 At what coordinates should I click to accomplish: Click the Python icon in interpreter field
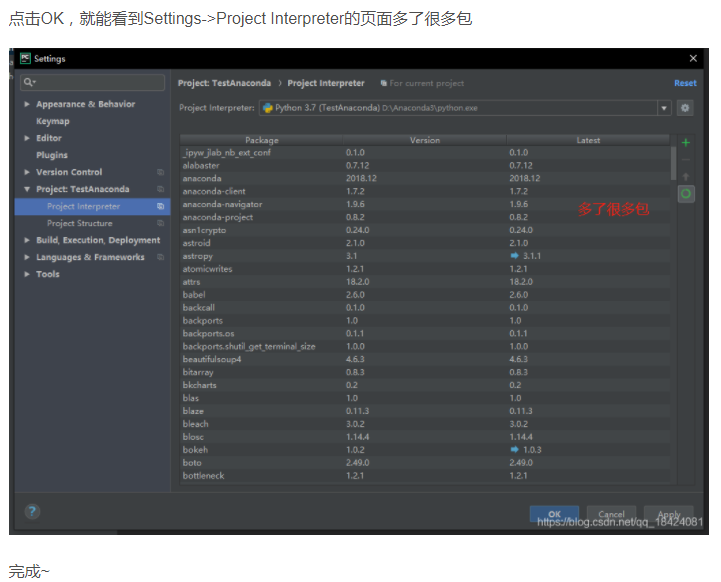(x=268, y=108)
